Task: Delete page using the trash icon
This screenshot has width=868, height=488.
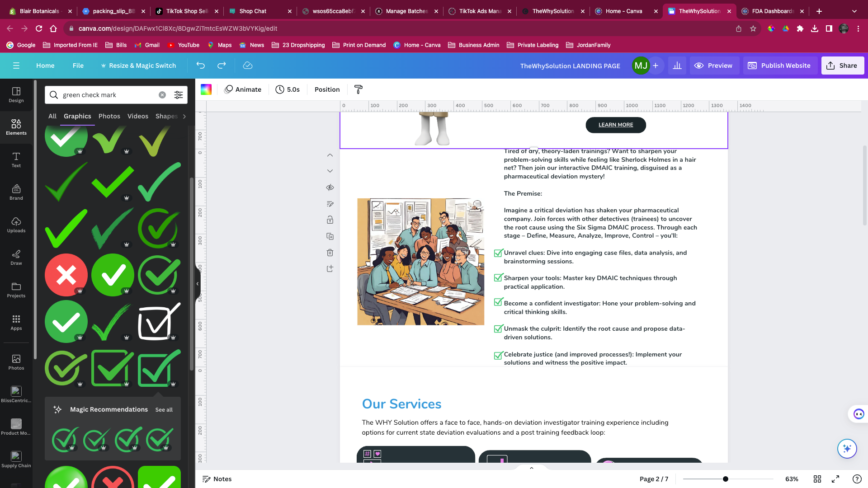Action: tap(330, 253)
